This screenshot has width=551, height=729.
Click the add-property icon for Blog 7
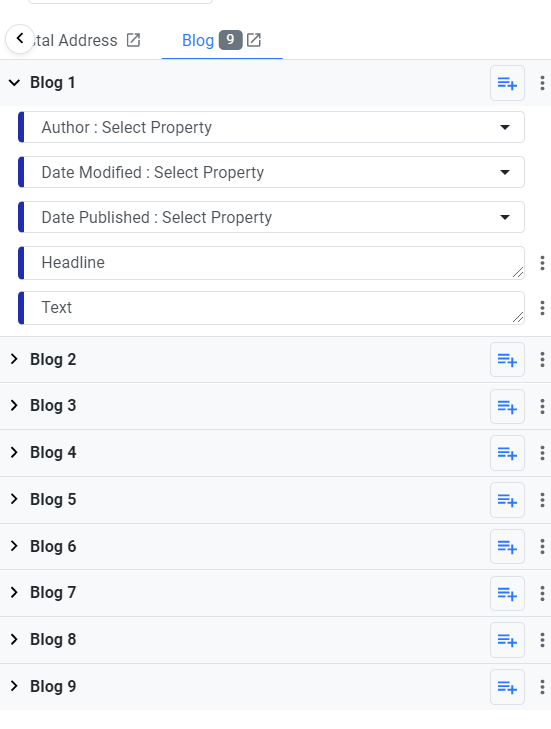pyautogui.click(x=507, y=594)
